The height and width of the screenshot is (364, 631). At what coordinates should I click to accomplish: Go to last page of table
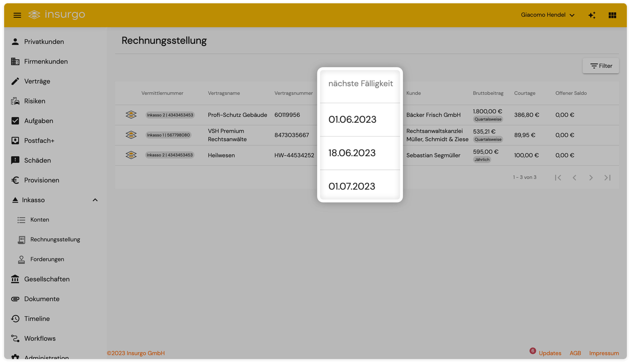(x=607, y=177)
